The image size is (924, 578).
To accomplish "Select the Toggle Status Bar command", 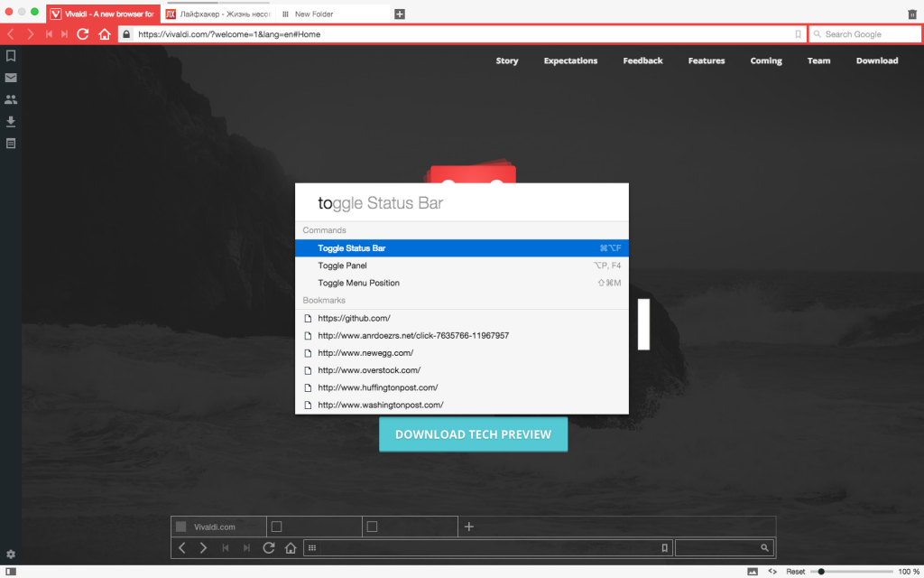I will [462, 248].
